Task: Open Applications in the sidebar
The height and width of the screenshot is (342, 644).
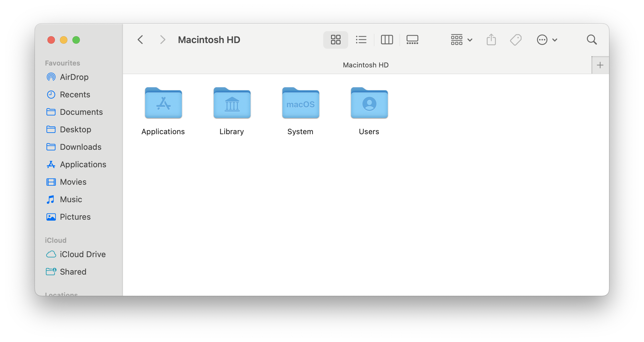Action: (79, 164)
